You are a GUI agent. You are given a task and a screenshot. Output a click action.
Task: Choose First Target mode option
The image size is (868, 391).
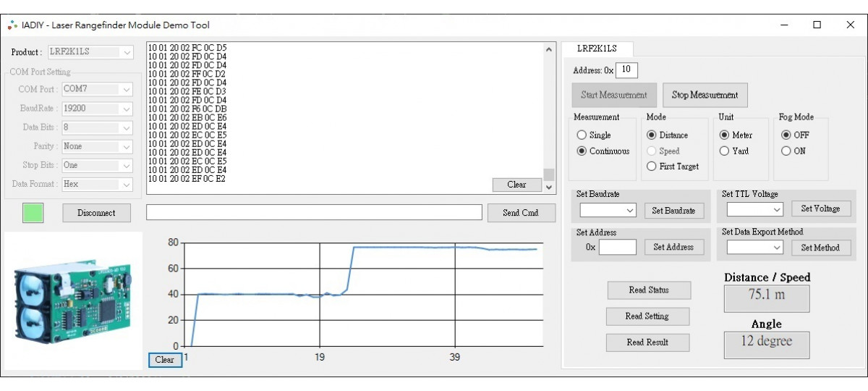pyautogui.click(x=652, y=167)
